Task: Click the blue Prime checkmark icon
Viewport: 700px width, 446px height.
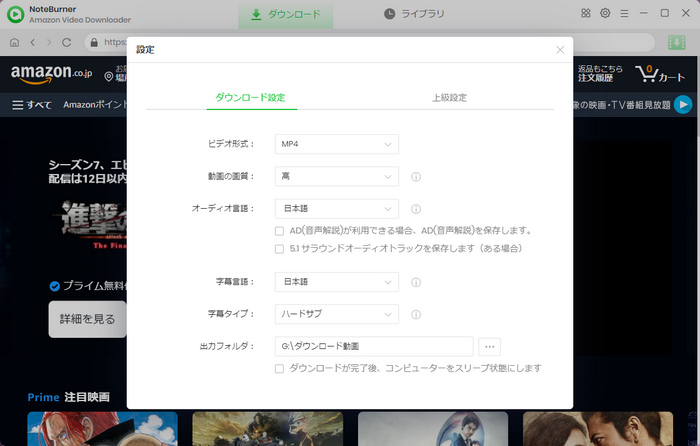Action: point(54,286)
